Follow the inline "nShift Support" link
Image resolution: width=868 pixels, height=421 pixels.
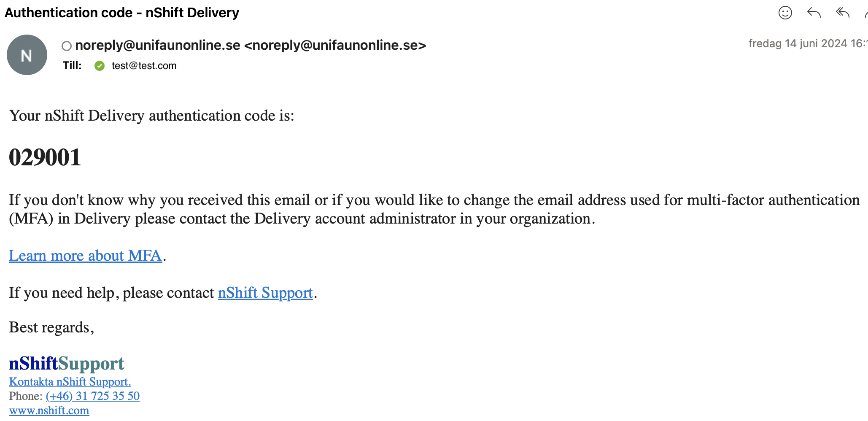coord(265,293)
